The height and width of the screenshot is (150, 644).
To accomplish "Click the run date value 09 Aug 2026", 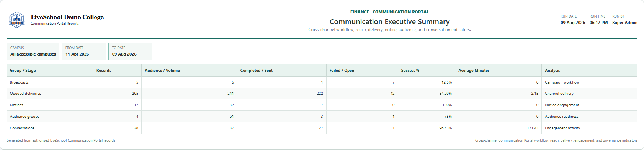I will [572, 23].
